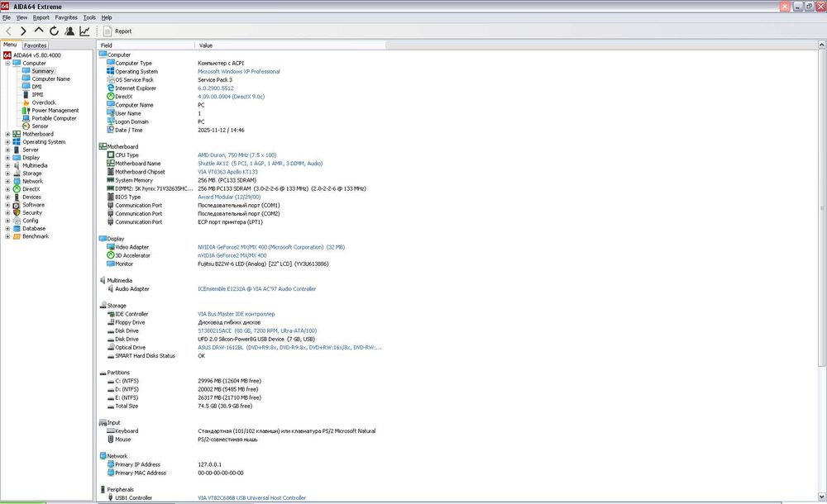
Task: Click the Field column header
Action: pyautogui.click(x=146, y=45)
